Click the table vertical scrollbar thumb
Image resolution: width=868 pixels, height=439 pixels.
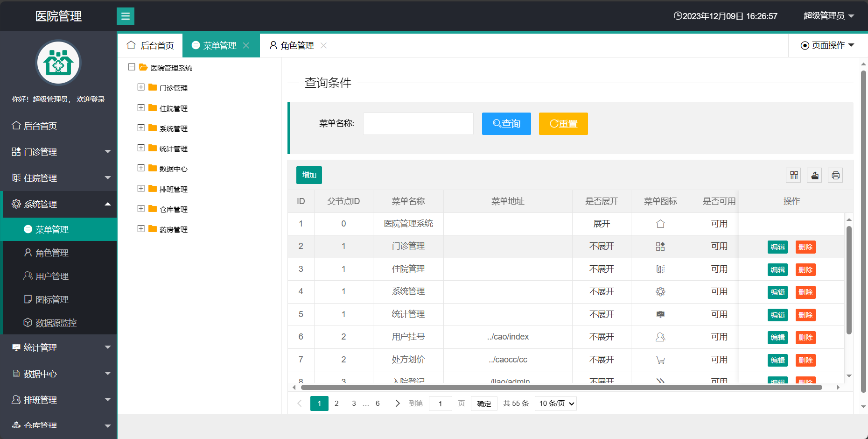pos(849,280)
